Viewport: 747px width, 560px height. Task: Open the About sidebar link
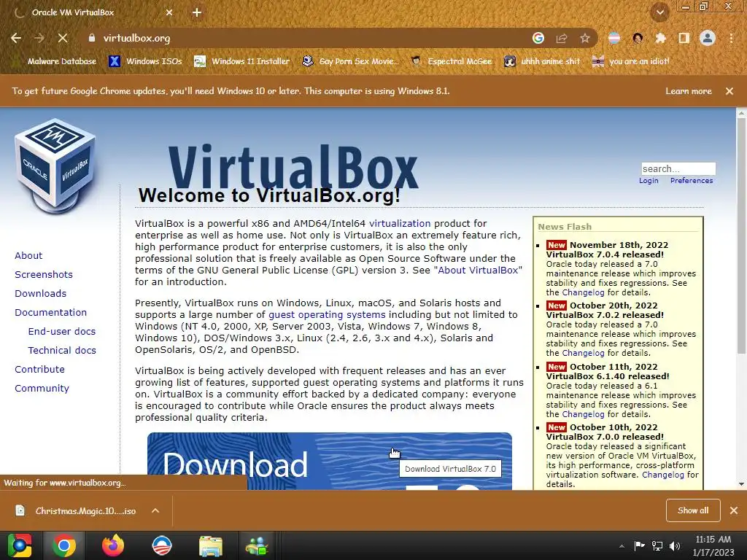28,256
